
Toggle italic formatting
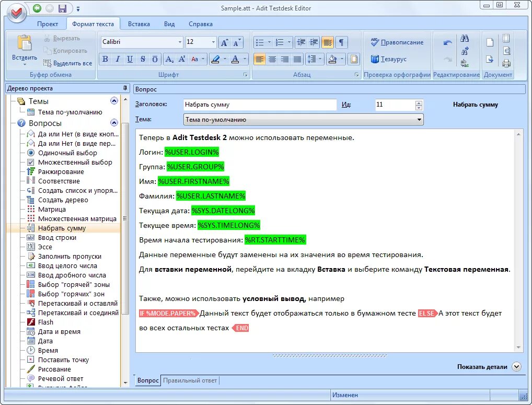coord(118,60)
